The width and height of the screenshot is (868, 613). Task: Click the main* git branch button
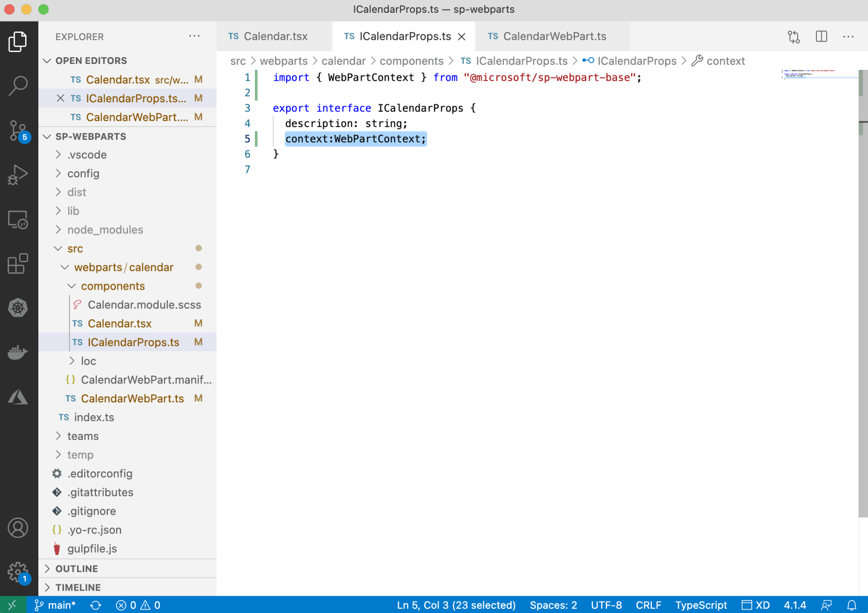coord(55,605)
